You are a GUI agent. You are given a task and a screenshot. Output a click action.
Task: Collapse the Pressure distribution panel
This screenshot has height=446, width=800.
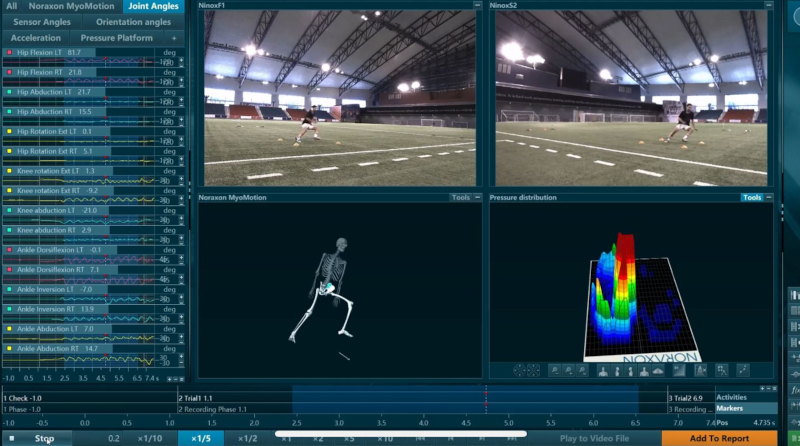pos(769,197)
